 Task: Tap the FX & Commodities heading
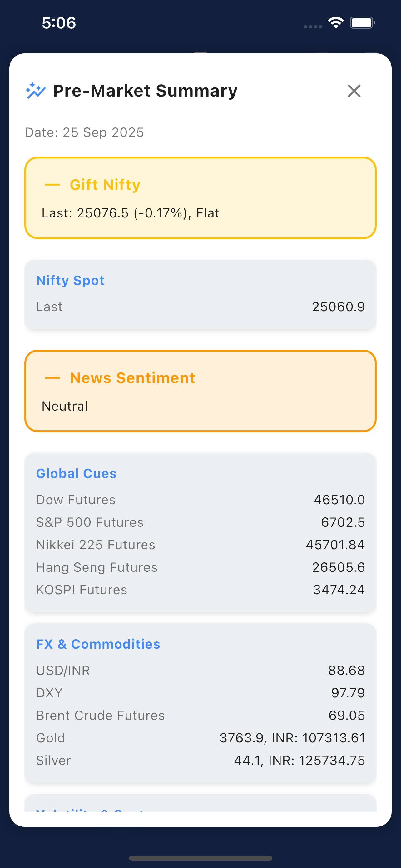pyautogui.click(x=98, y=644)
